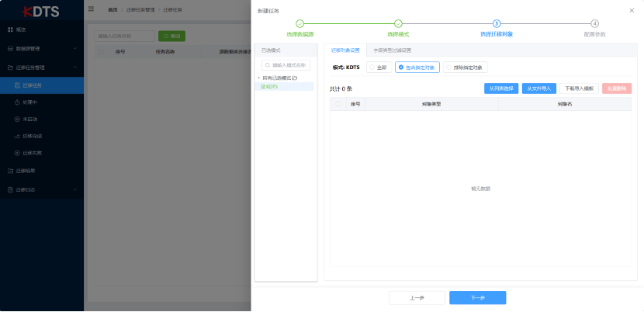
Task: Click the 暂无数据 empty placeholder text
Action: point(480,189)
